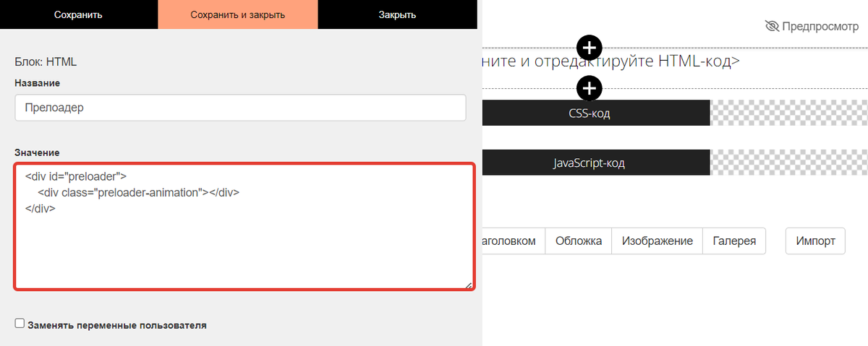Click inside the Значение HTML code textarea
Image resolution: width=868 pixels, height=346 pixels.
click(x=244, y=227)
